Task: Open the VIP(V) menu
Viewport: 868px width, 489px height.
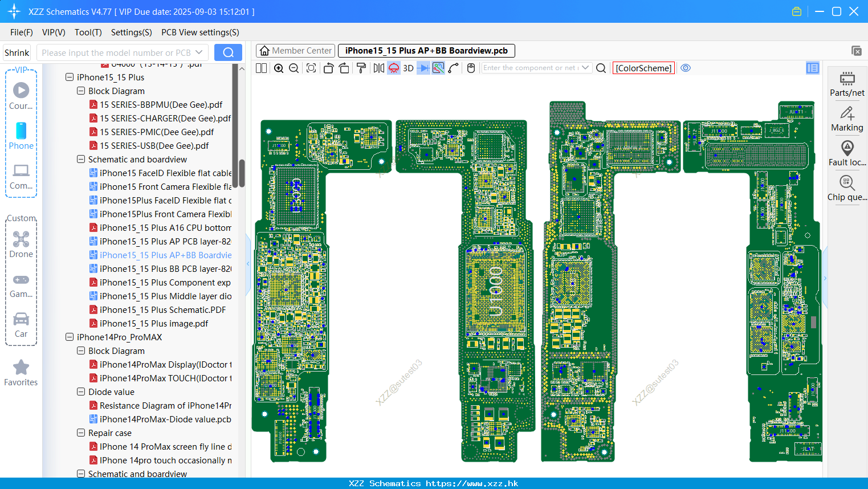Action: [x=54, y=32]
